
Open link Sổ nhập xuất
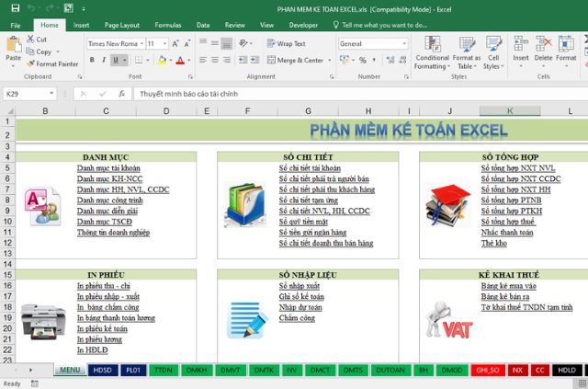300,286
